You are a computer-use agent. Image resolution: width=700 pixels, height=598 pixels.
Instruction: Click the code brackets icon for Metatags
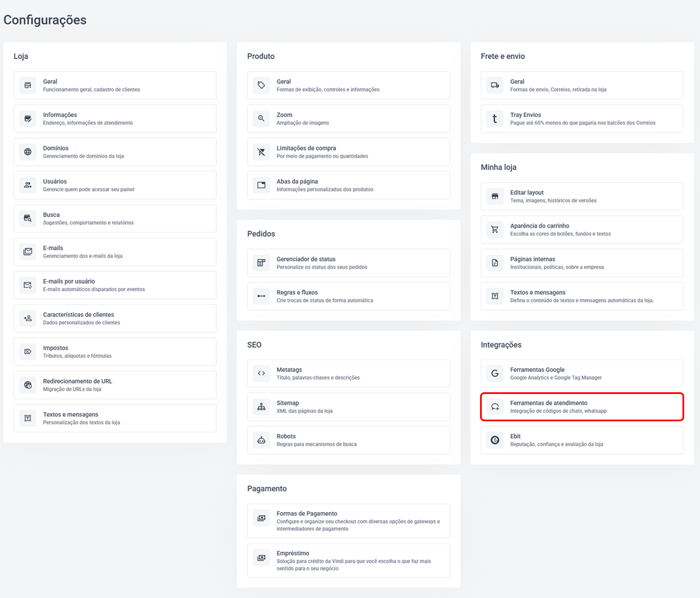point(261,373)
